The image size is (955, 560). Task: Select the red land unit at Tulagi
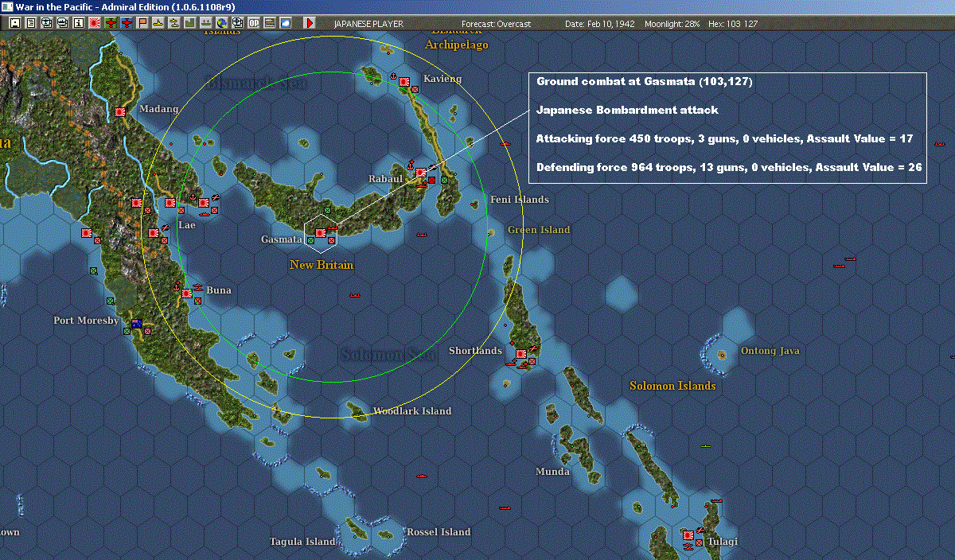tap(700, 542)
